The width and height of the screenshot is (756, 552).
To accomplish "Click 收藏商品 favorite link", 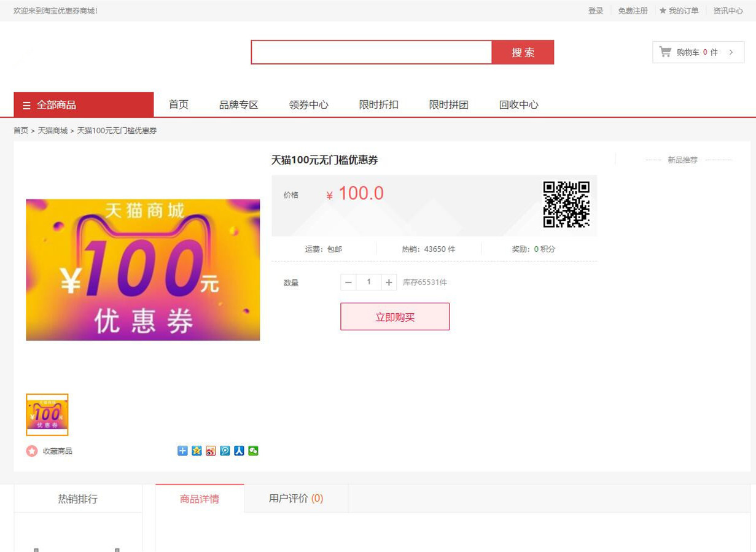I will pyautogui.click(x=58, y=451).
